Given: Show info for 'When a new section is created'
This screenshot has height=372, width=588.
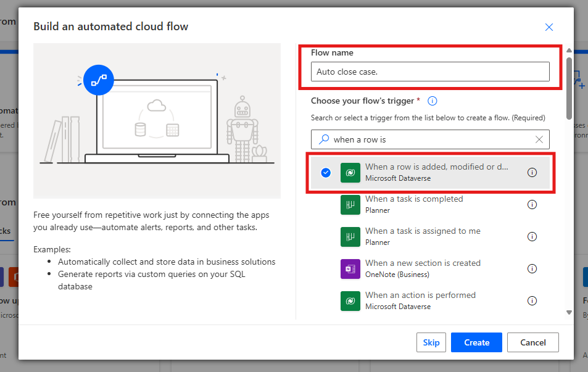Looking at the screenshot, I should [532, 269].
